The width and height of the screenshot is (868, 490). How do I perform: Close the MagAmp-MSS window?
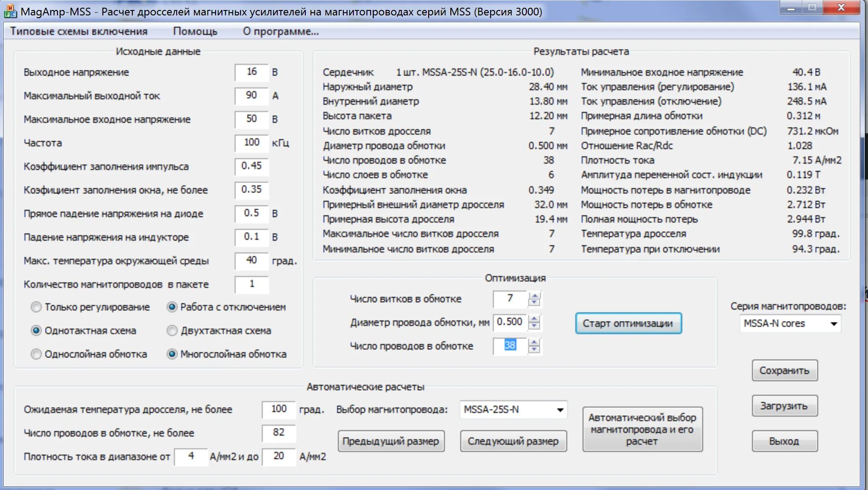coord(841,8)
